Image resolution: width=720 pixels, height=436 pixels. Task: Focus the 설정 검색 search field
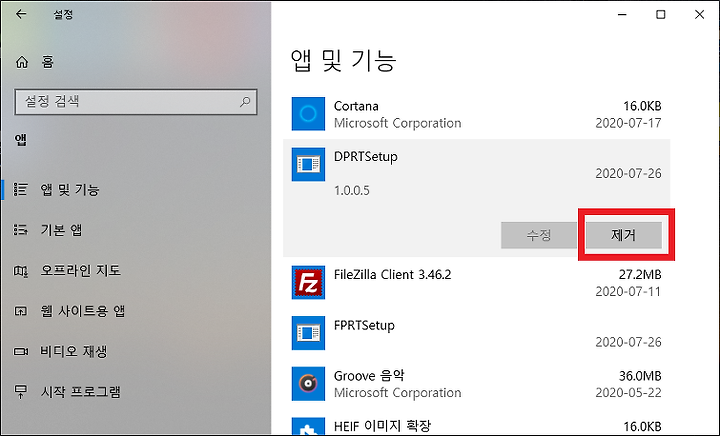(x=136, y=101)
